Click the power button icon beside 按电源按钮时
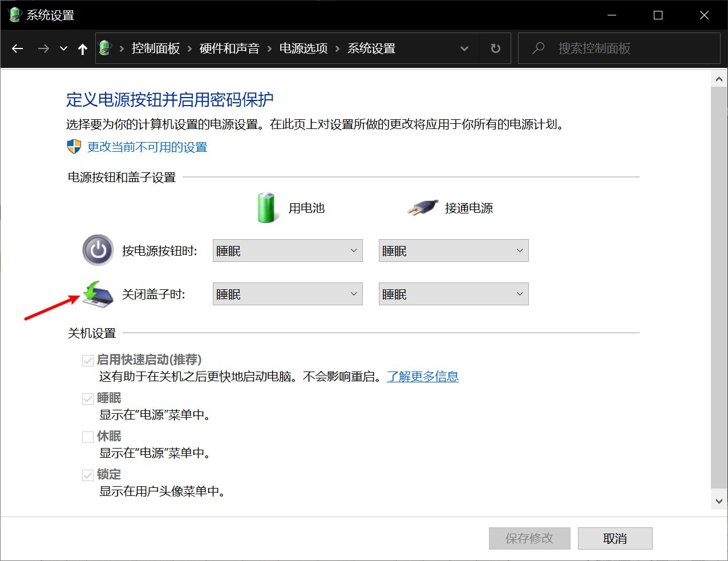Screen dimensions: 728x561 point(98,250)
